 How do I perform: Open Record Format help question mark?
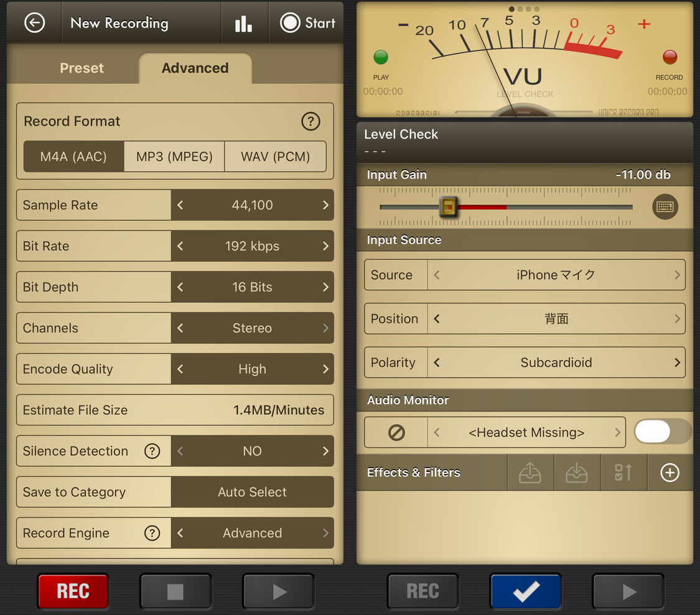pyautogui.click(x=310, y=121)
